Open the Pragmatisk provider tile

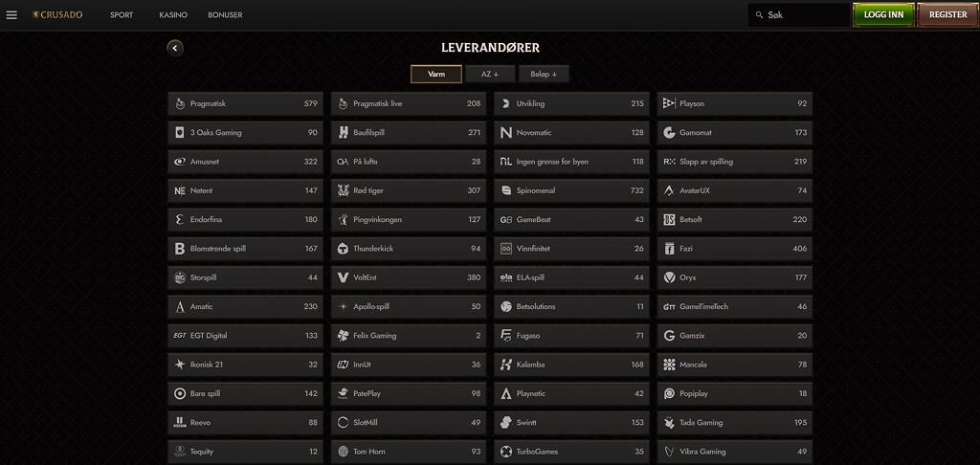(x=246, y=103)
